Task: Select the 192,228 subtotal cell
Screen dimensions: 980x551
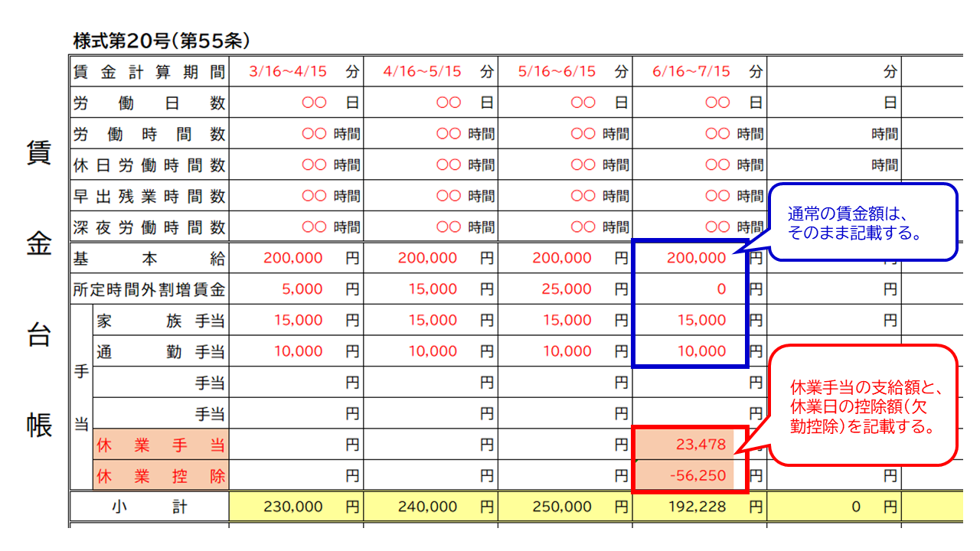Action: (698, 507)
